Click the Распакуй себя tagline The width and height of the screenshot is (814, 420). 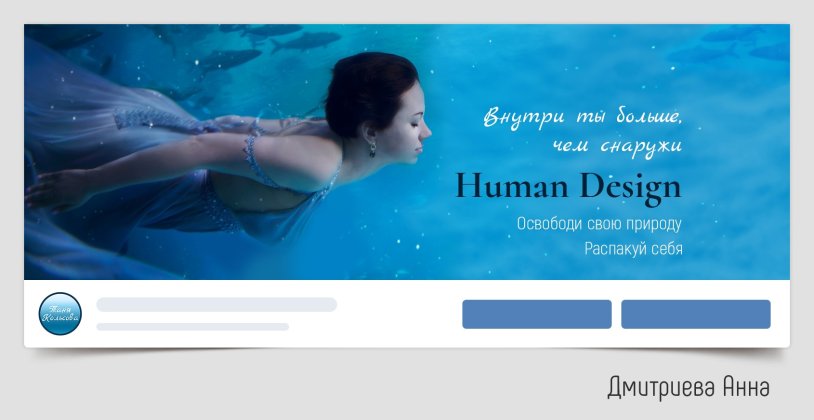[x=633, y=249]
